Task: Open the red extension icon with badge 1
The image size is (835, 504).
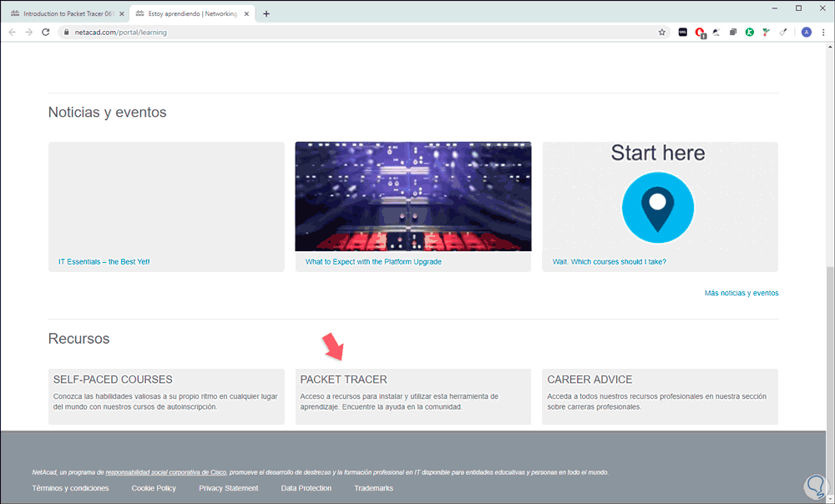Action: (700, 33)
